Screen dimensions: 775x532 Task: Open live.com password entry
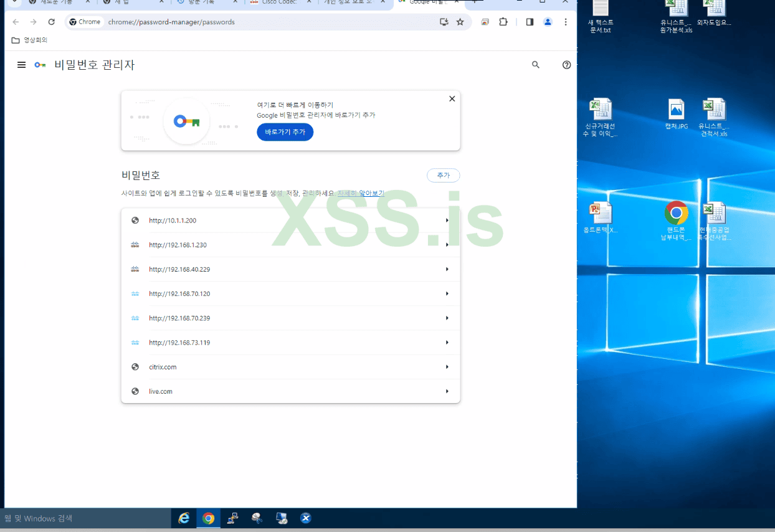tap(290, 391)
